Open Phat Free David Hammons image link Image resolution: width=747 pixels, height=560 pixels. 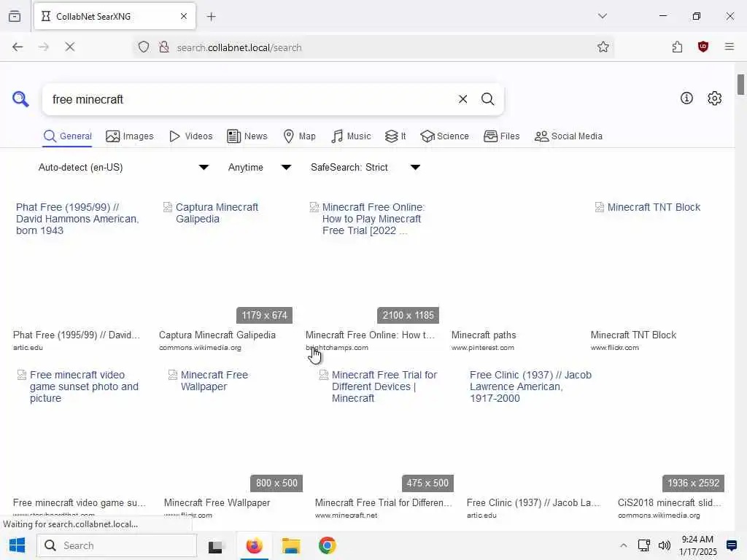[x=77, y=219]
